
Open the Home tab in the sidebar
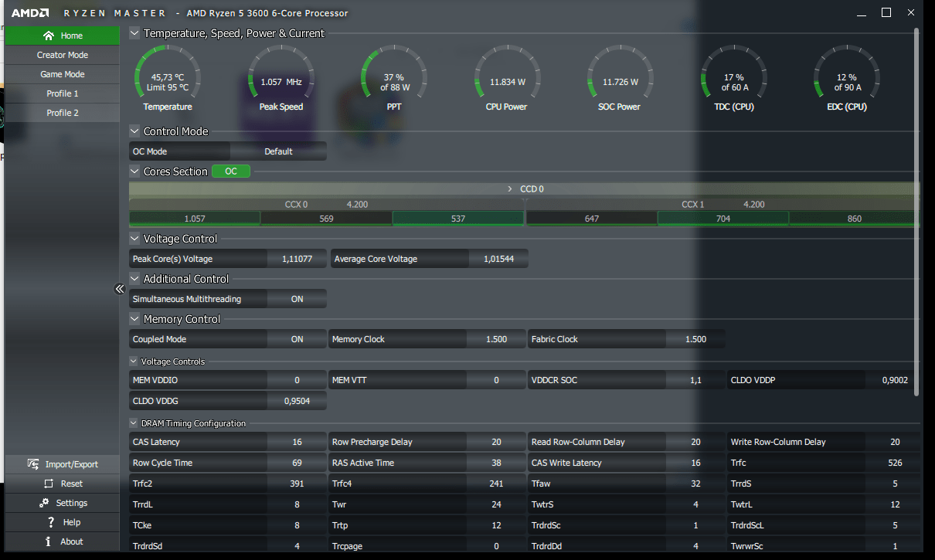(62, 36)
